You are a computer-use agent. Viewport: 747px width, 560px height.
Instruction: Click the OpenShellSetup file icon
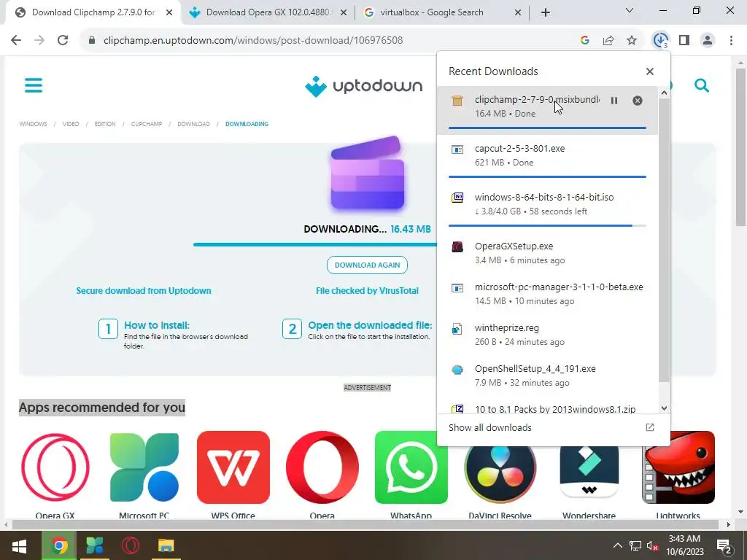[457, 370]
